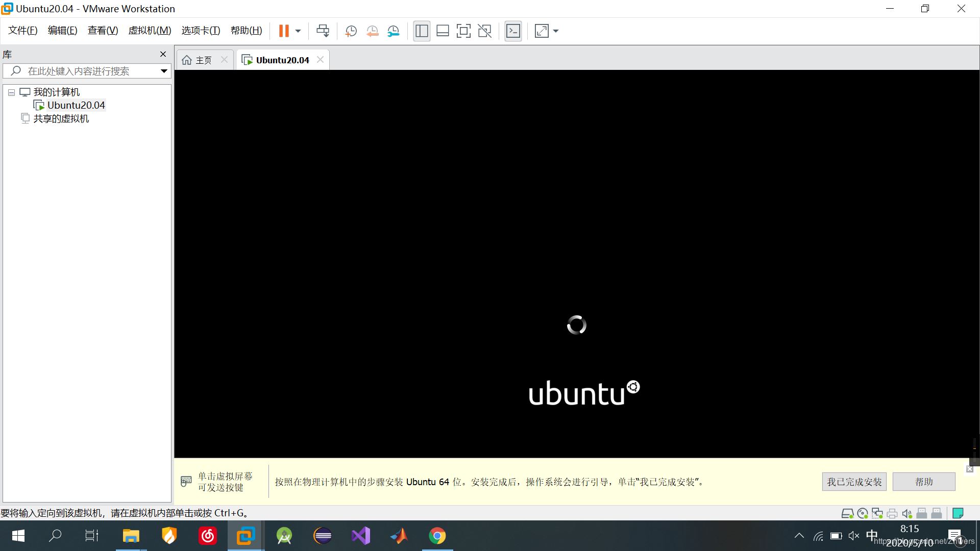This screenshot has width=980, height=551.
Task: Click the 帮助 button
Action: [925, 482]
